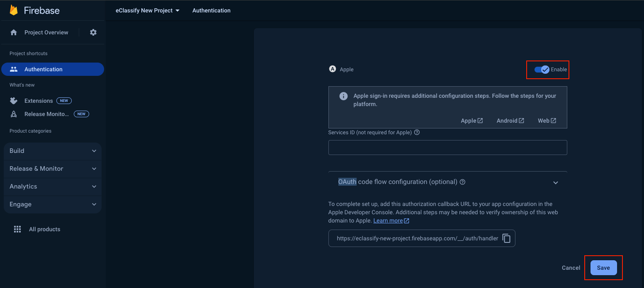Click the Cancel button
This screenshot has width=644, height=288.
tap(571, 268)
